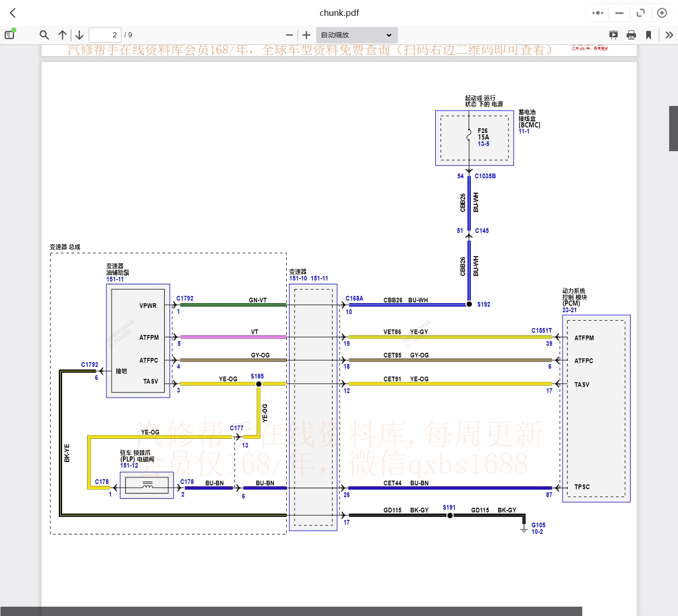This screenshot has width=678, height=616.
Task: Open the three-dots more options menu
Action: tap(598, 13)
